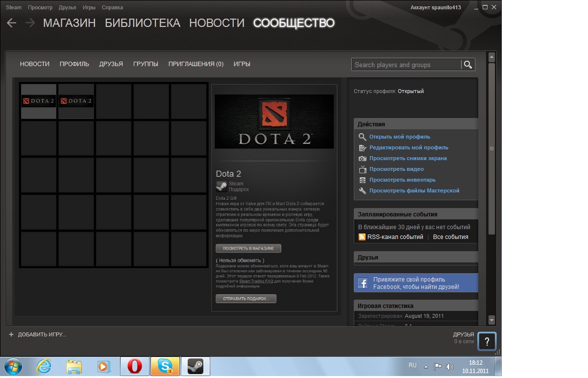Click Просмотреть инвентарь link
The height and width of the screenshot is (378, 588).
tap(402, 180)
